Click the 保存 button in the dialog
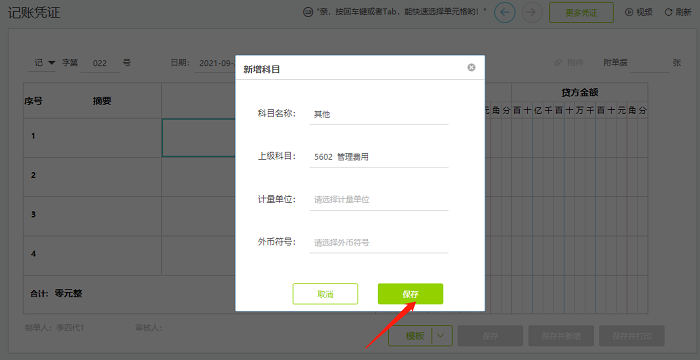 pyautogui.click(x=410, y=294)
